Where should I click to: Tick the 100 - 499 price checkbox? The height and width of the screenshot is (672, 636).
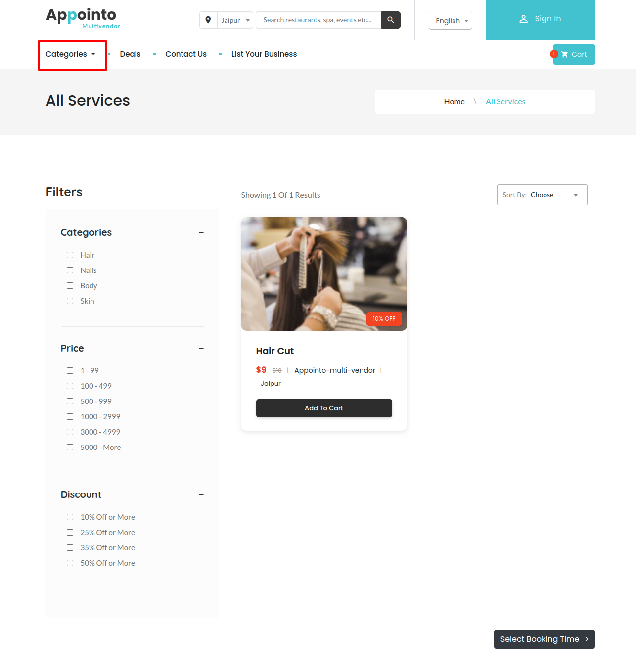(x=70, y=386)
